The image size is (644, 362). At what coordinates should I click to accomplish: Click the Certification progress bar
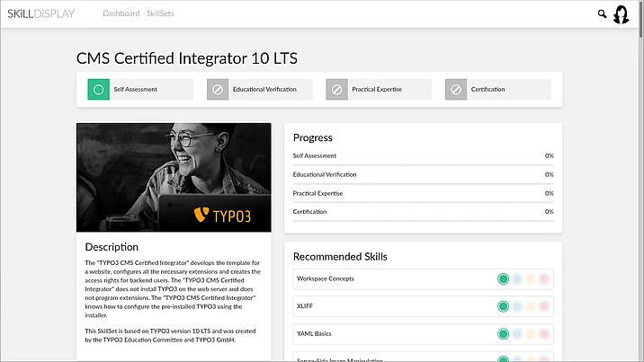point(423,221)
